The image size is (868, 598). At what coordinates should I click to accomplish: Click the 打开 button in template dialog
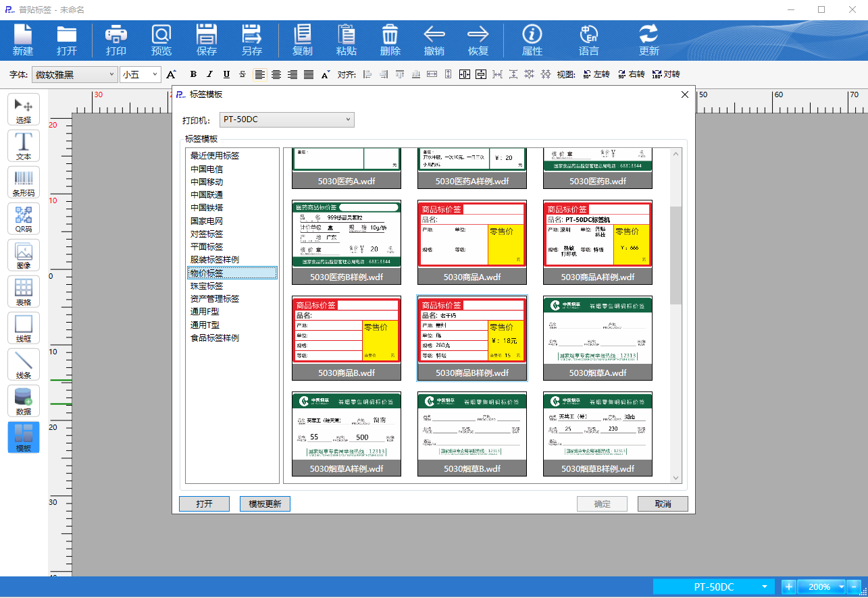click(x=204, y=504)
